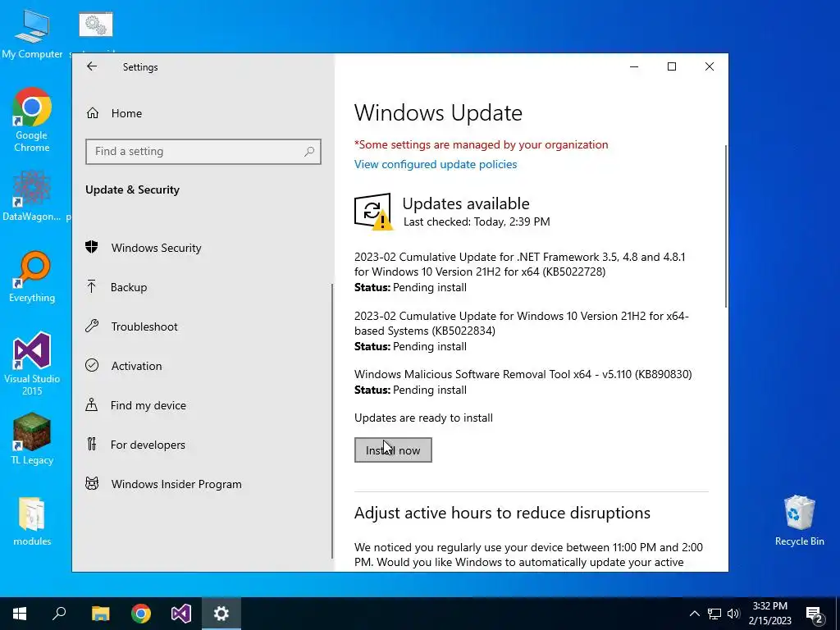Image resolution: width=840 pixels, height=630 pixels.
Task: Minimize the Settings window
Action: 634,66
